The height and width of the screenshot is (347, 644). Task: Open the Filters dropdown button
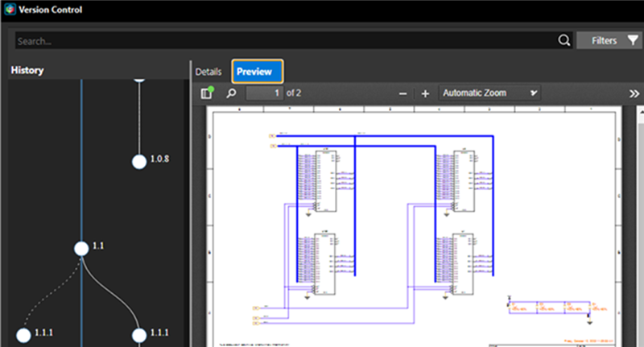coord(609,40)
